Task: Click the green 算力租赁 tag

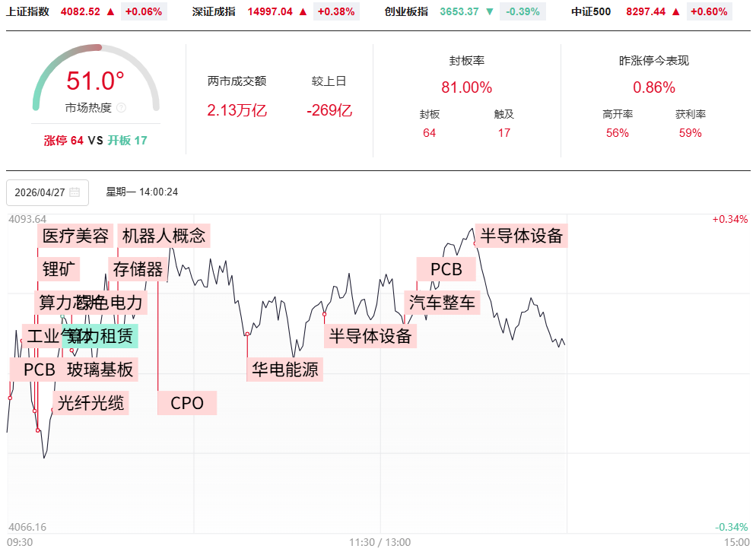Action: (103, 336)
